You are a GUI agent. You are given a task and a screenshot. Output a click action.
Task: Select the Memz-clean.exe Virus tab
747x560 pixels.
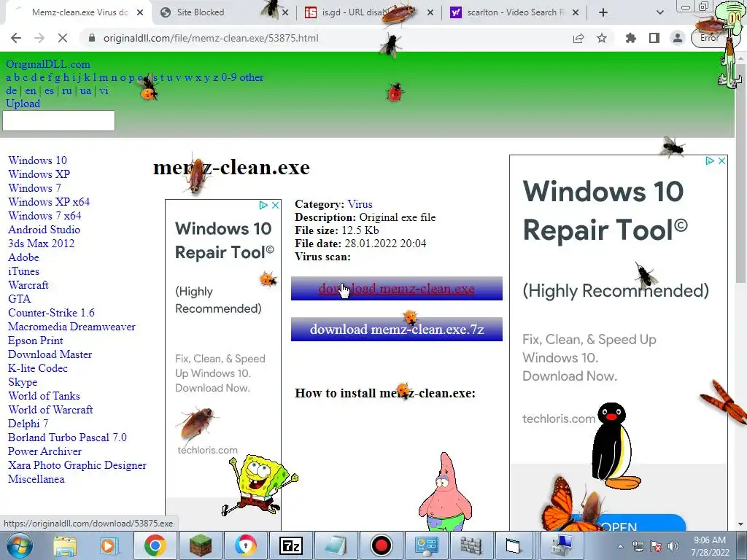[80, 12]
